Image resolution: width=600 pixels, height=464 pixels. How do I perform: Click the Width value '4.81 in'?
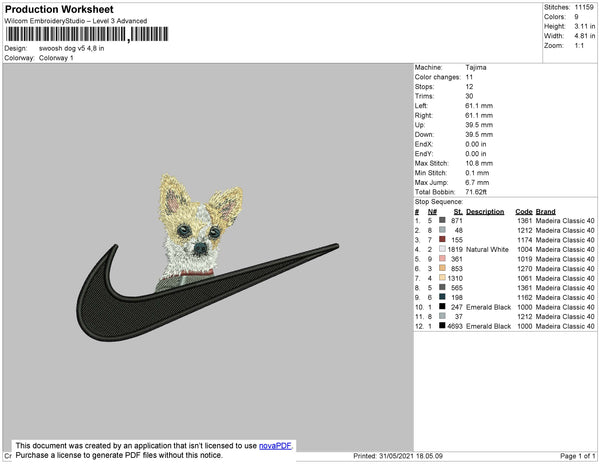tap(585, 36)
